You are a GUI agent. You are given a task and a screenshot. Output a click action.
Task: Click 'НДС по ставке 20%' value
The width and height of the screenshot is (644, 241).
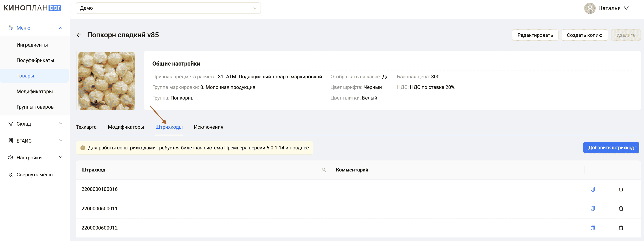(x=432, y=87)
